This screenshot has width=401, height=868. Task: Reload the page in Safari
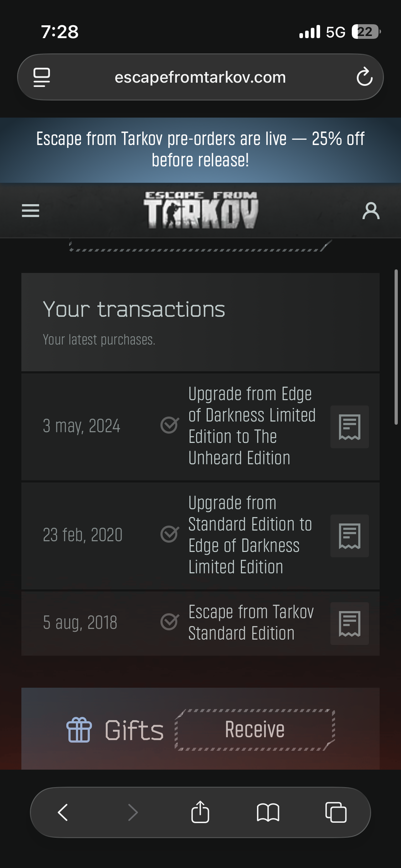364,77
